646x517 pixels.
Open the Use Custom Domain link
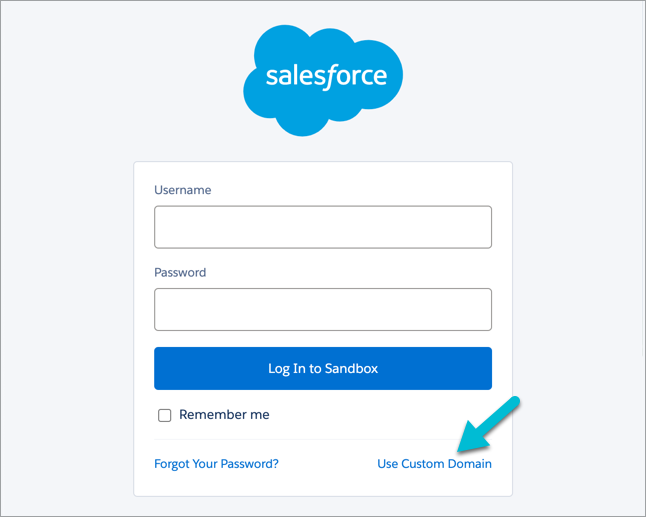(434, 464)
